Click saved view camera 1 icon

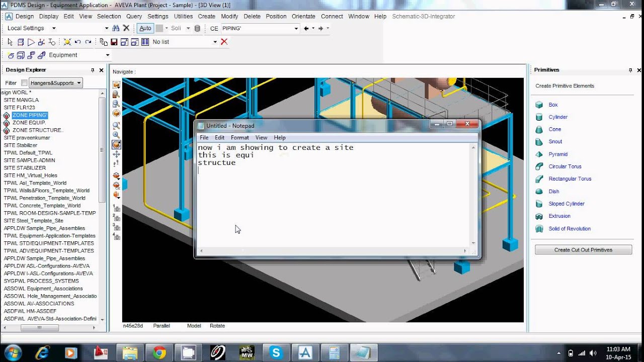[117, 208]
